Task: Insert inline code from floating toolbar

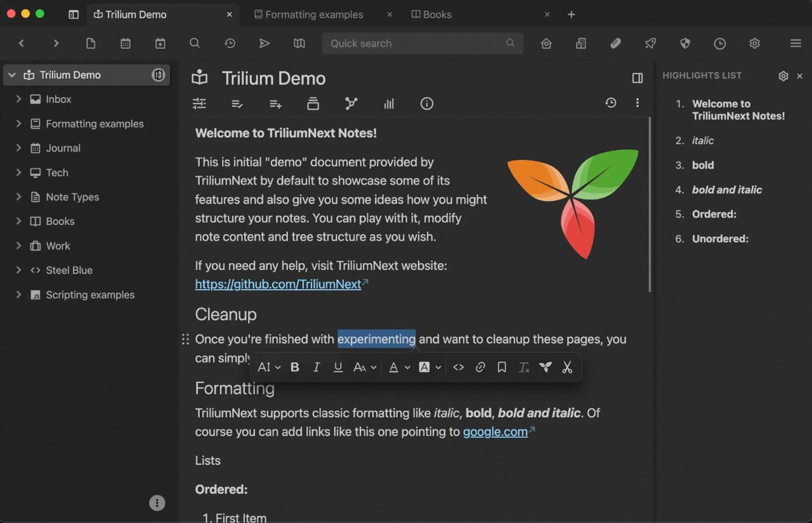Action: pyautogui.click(x=459, y=367)
